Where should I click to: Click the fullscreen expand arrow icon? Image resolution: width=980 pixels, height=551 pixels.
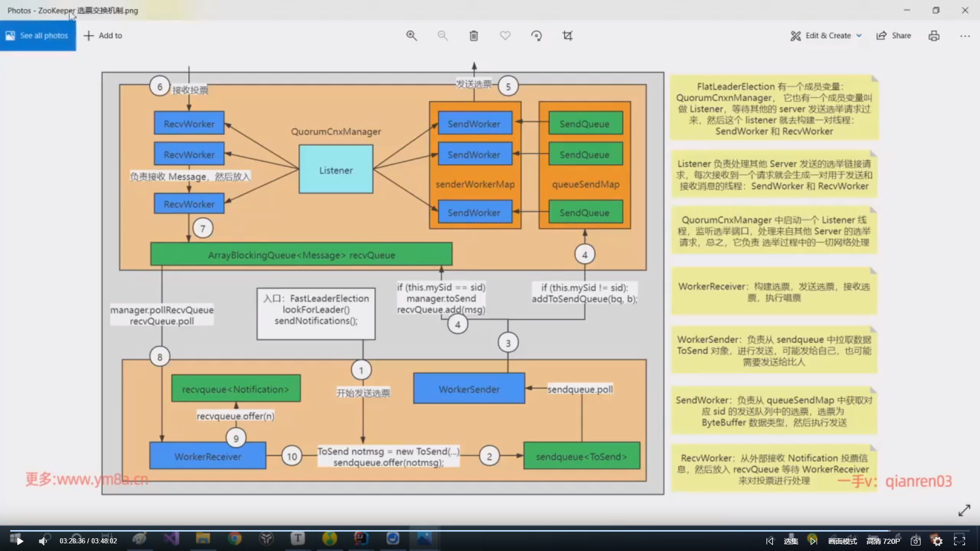(964, 510)
